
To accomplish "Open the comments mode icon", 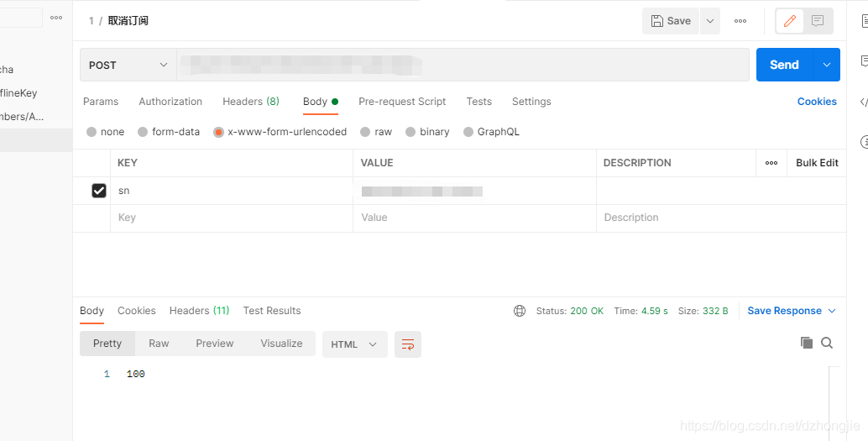I will click(x=818, y=21).
